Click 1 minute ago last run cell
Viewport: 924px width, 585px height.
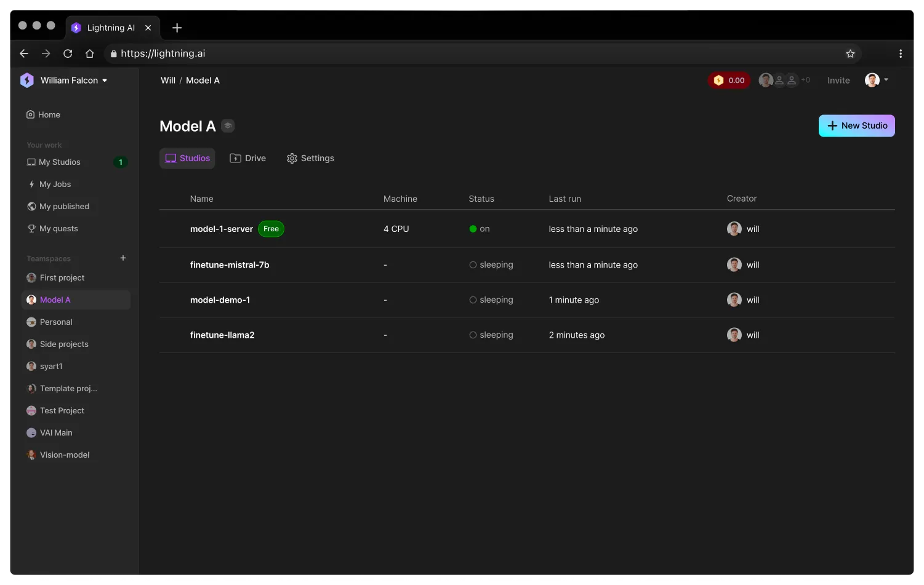[x=574, y=300]
